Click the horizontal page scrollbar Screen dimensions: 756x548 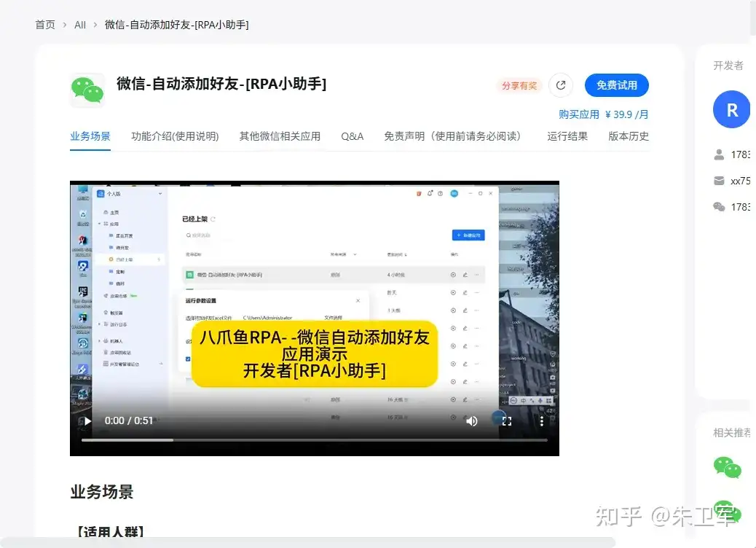pyautogui.click(x=309, y=542)
